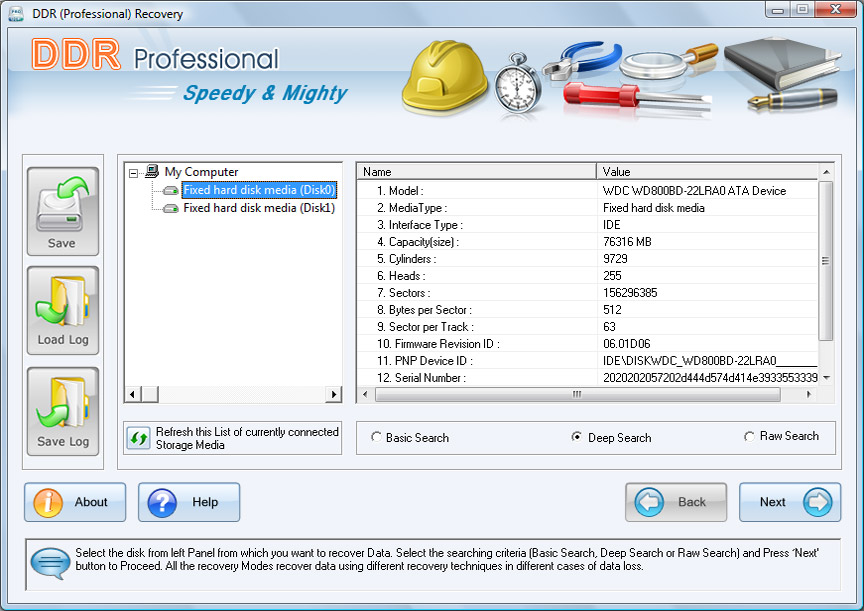The image size is (864, 611).
Task: Click the details vertical scrollbar thumb
Action: (826, 261)
